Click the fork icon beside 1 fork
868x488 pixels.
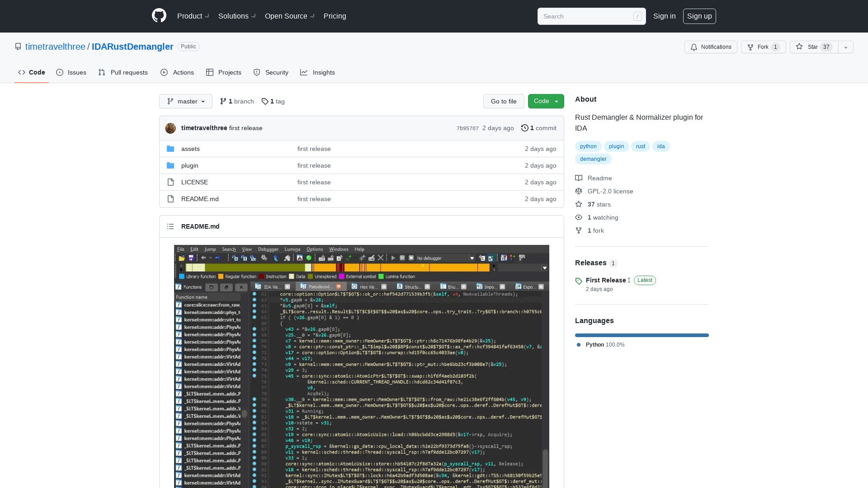(x=579, y=230)
